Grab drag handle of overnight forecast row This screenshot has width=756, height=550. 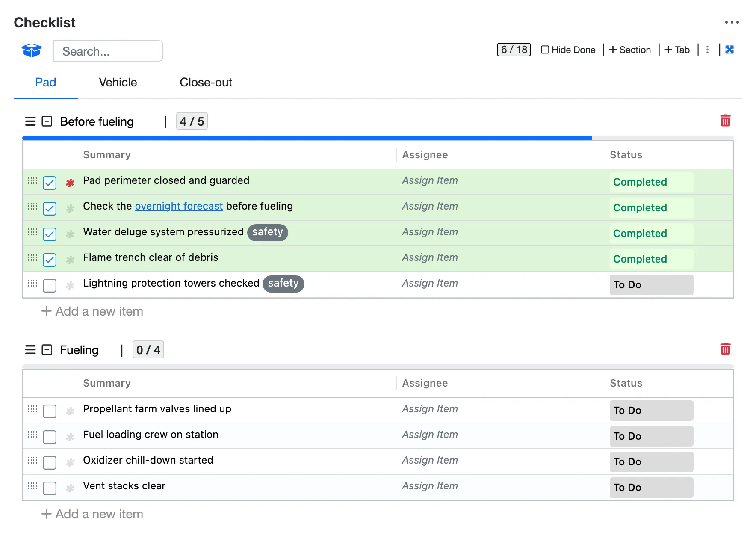[32, 206]
